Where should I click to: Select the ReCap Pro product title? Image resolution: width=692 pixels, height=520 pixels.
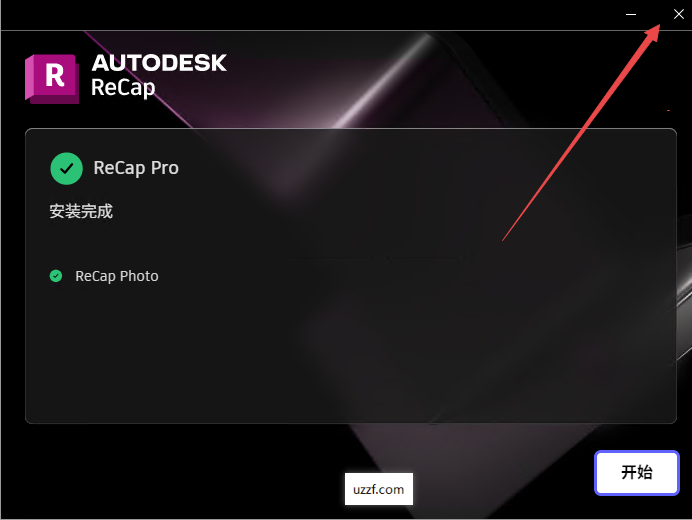136,168
